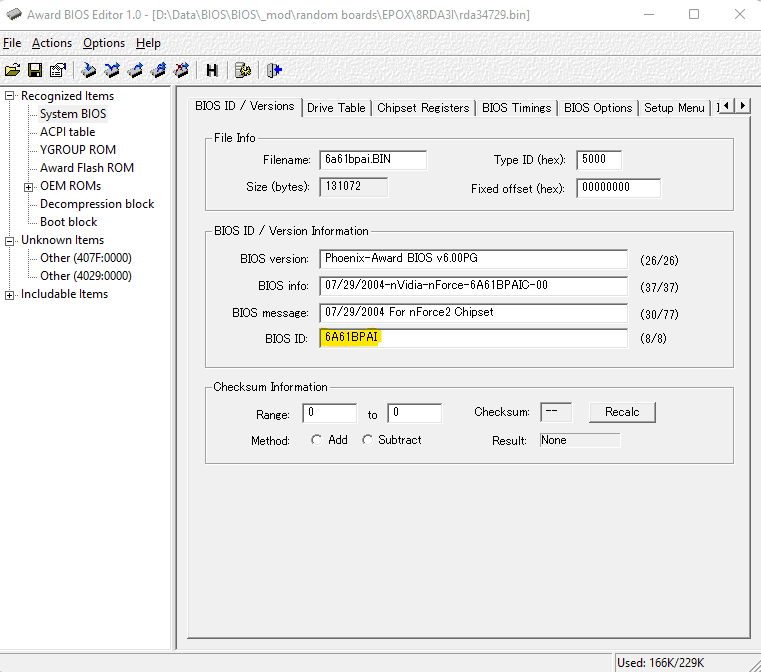Switch to the BIOS Options tab
The height and width of the screenshot is (672, 761).
[598, 108]
